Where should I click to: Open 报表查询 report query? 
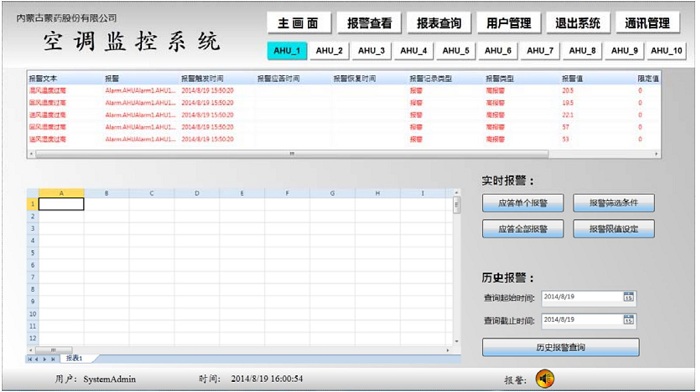(438, 23)
